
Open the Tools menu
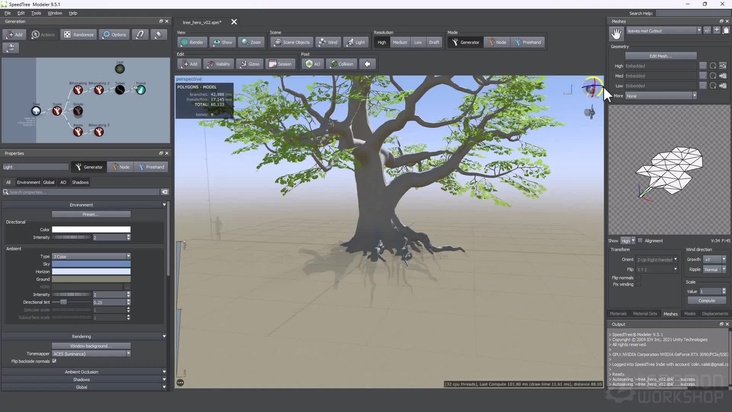[x=36, y=13]
